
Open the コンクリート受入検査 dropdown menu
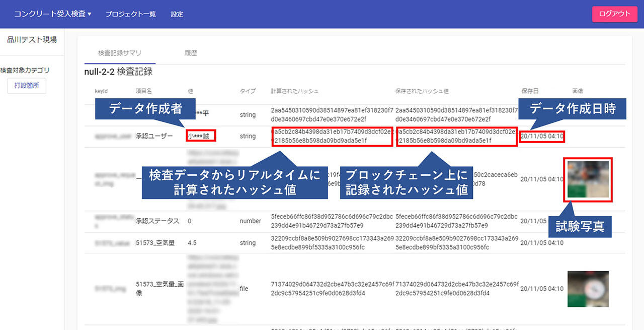click(53, 14)
